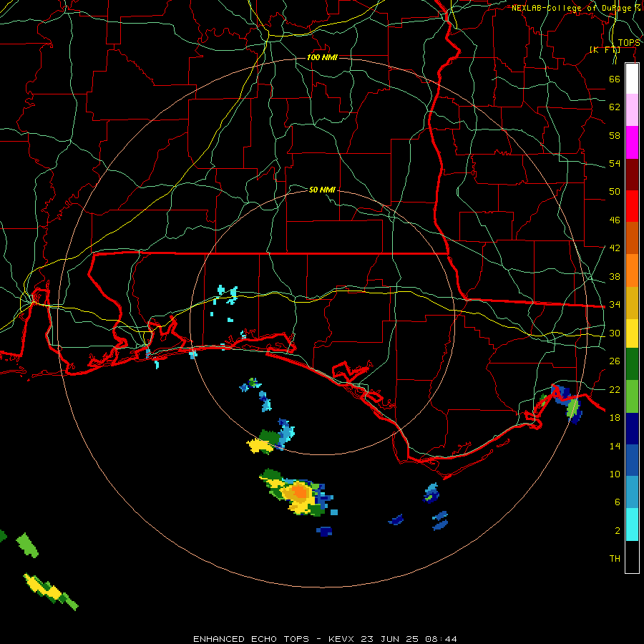Viewport: 644px width, 644px height.
Task: Pick the dark red maroon legend swatch
Action: click(x=632, y=175)
